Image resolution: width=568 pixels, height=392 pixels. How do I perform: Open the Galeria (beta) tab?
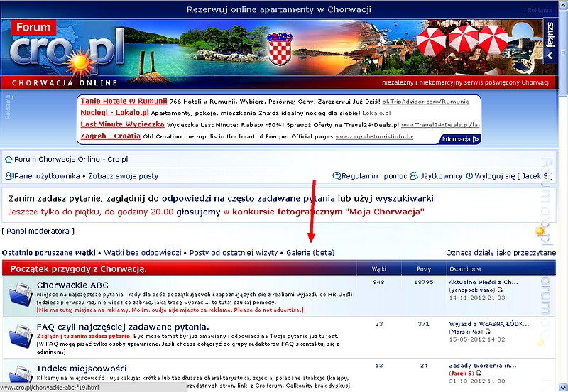click(x=310, y=252)
